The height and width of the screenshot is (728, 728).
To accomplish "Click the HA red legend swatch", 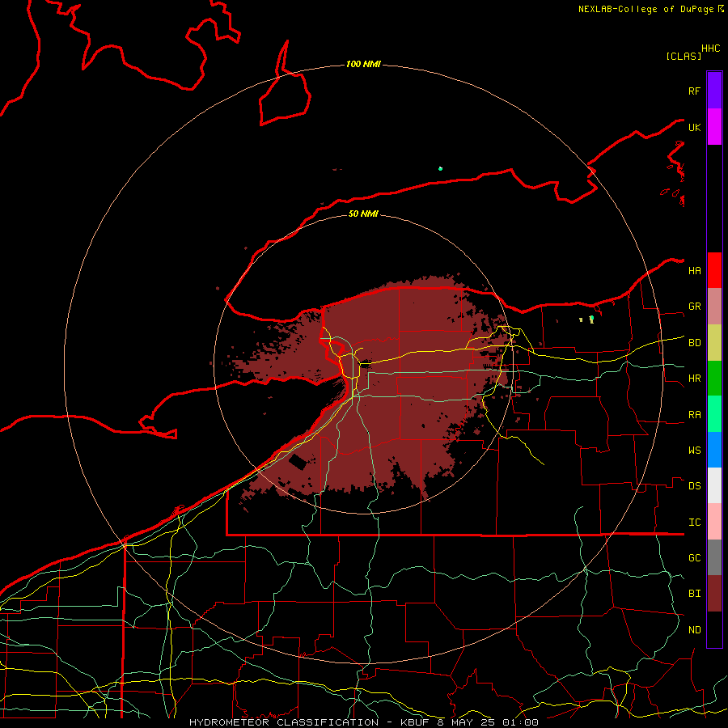I will point(714,270).
